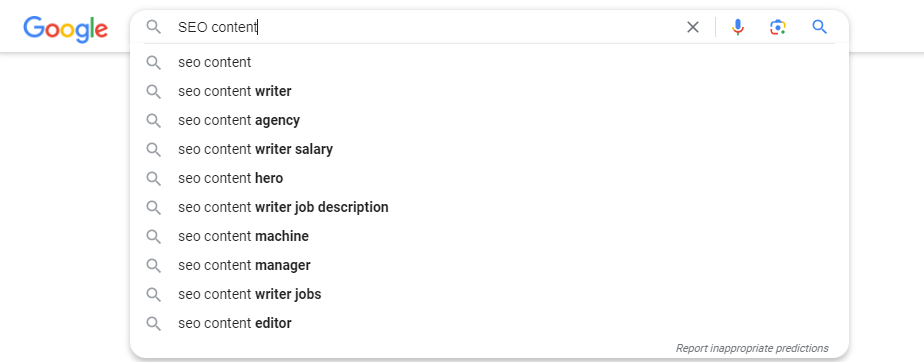Viewport: 924px width, 362px height.
Task: Choose 'seo content agency' suggestion
Action: (489, 120)
